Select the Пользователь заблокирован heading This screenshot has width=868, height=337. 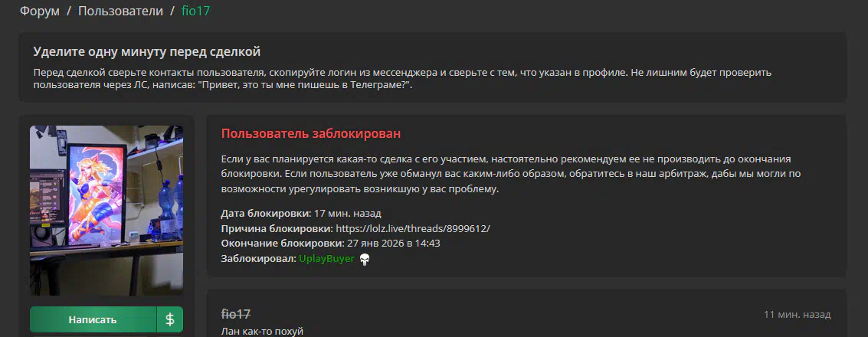pyautogui.click(x=310, y=134)
